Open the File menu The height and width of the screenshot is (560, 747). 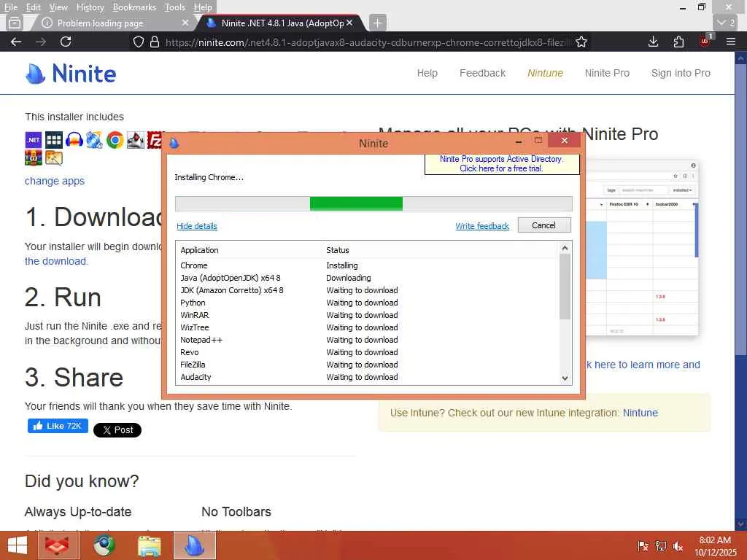(x=10, y=7)
